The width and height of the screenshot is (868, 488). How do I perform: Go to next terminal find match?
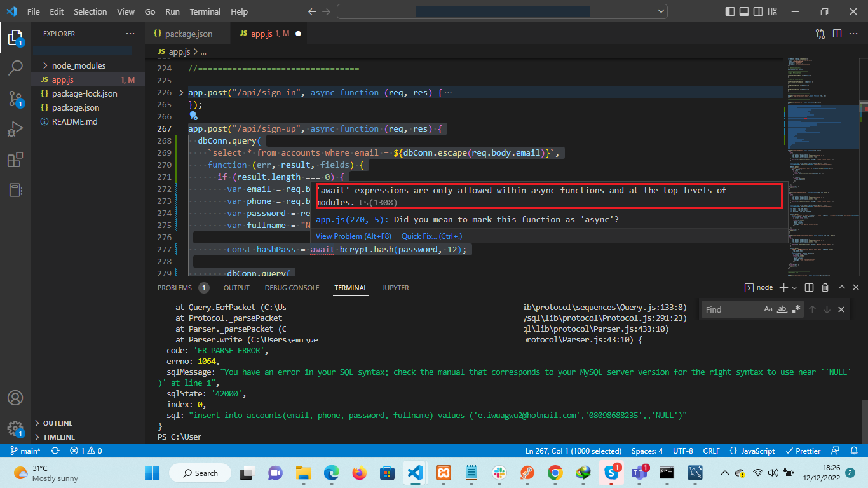[x=827, y=309]
